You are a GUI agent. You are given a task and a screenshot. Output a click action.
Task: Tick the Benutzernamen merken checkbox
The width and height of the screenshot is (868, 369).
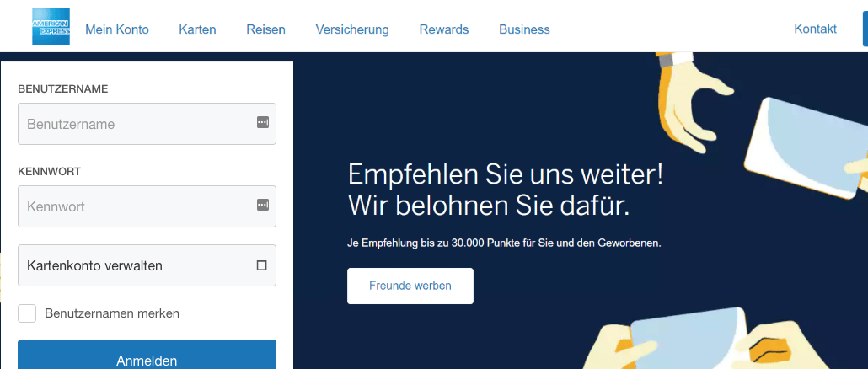27,313
